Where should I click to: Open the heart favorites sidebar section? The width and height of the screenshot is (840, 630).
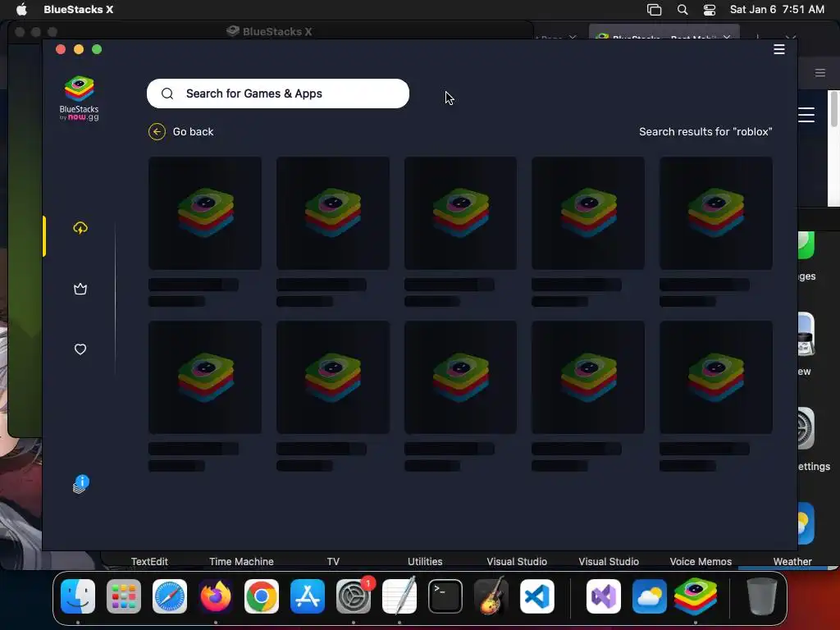80,349
